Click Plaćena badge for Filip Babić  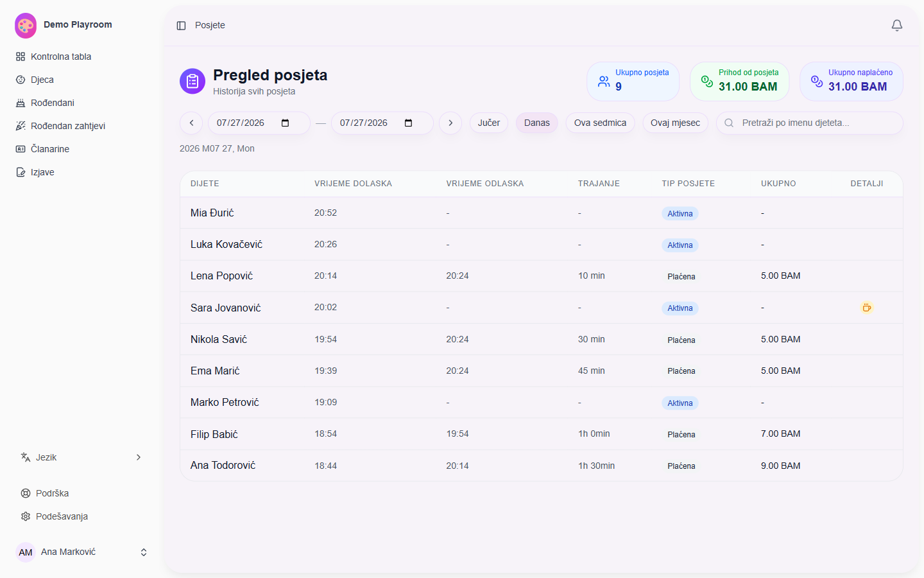[x=681, y=435]
